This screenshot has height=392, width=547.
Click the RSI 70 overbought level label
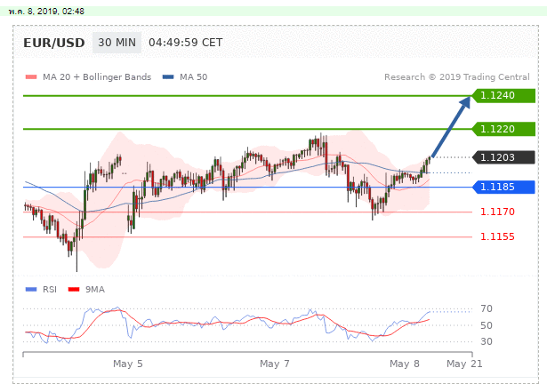487,309
